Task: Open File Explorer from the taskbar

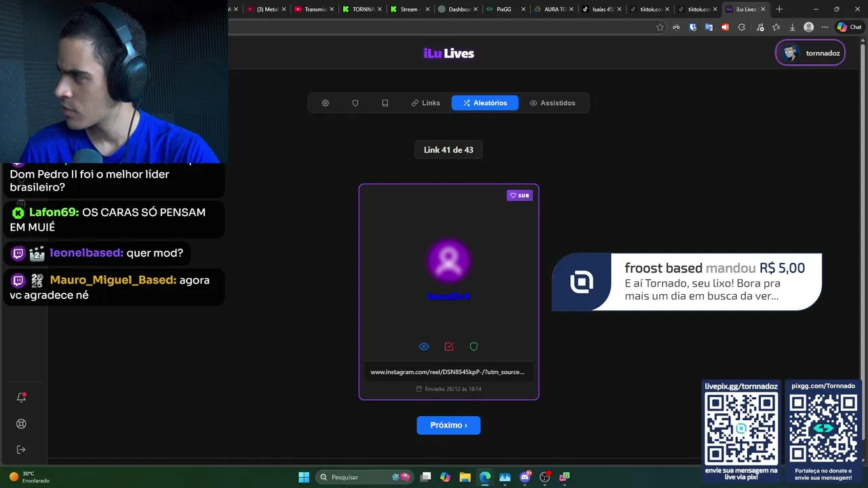Action: [465, 477]
